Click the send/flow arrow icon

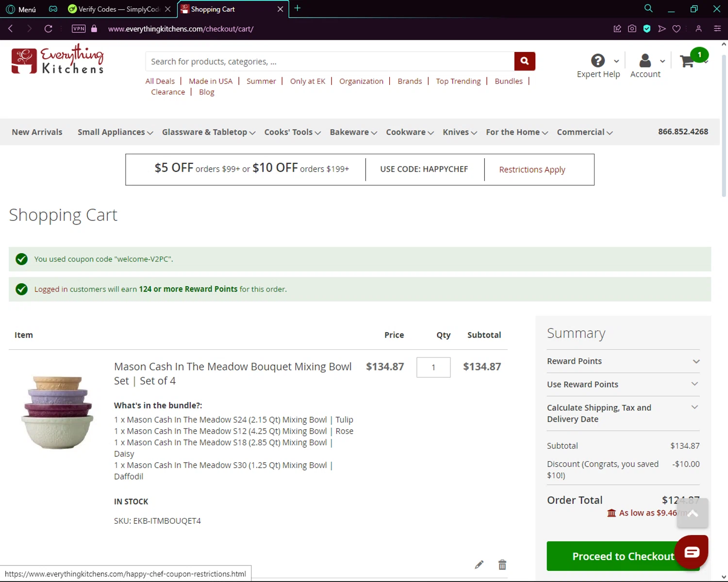[x=662, y=29]
